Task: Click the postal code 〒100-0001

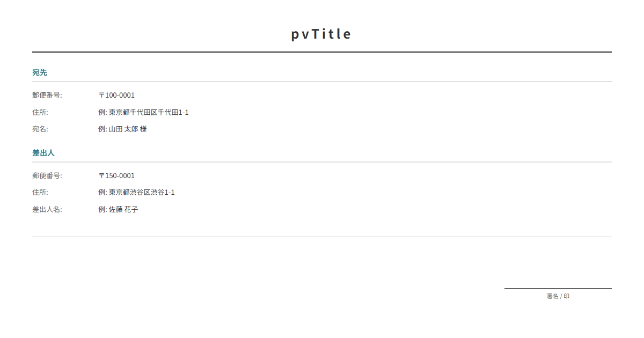Action: [116, 95]
